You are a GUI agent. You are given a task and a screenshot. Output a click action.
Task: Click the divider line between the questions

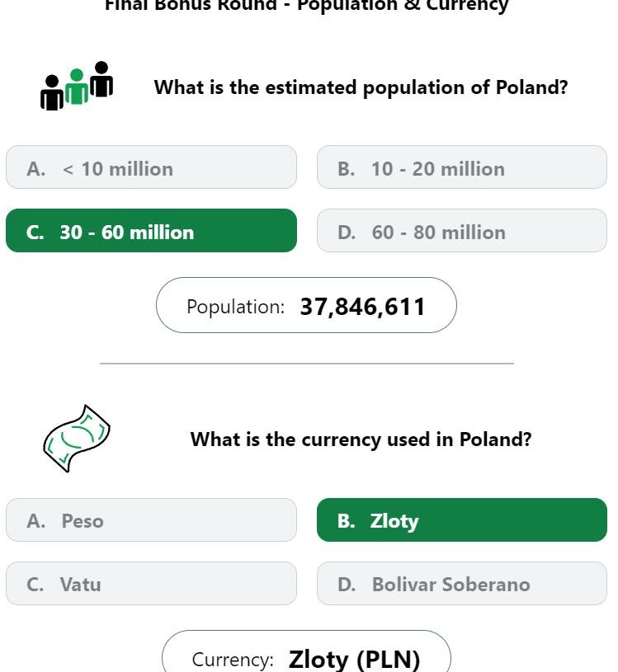(307, 364)
